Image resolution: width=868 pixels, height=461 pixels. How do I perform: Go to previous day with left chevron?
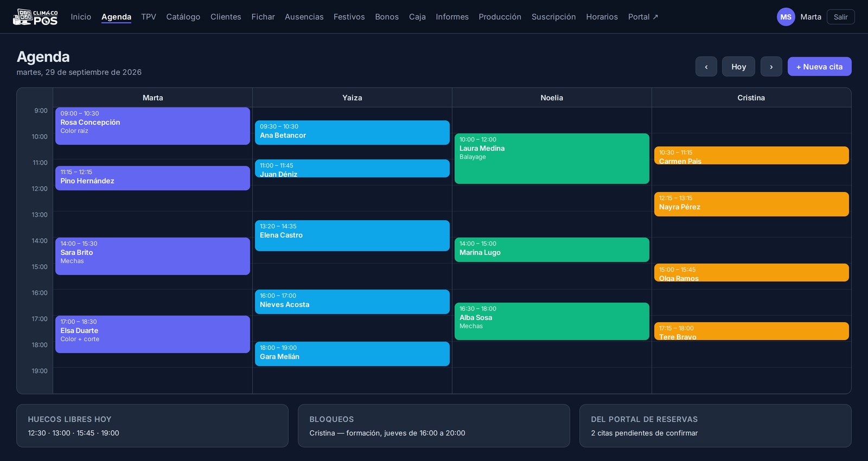tap(706, 67)
